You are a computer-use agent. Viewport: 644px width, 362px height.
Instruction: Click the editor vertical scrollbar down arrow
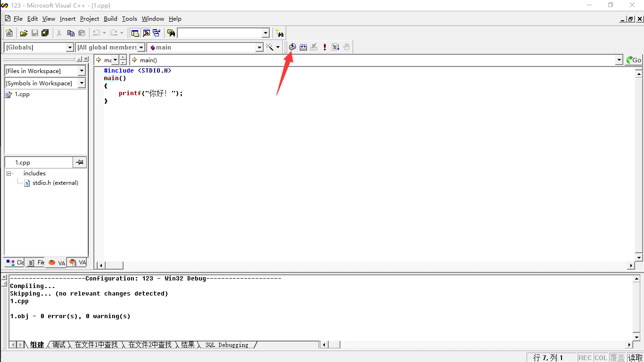pos(639,258)
